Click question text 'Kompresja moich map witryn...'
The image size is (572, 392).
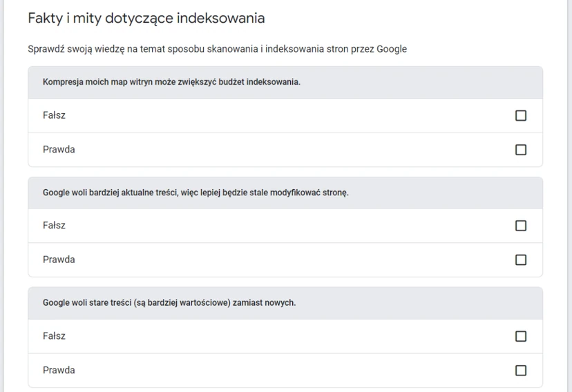[171, 82]
